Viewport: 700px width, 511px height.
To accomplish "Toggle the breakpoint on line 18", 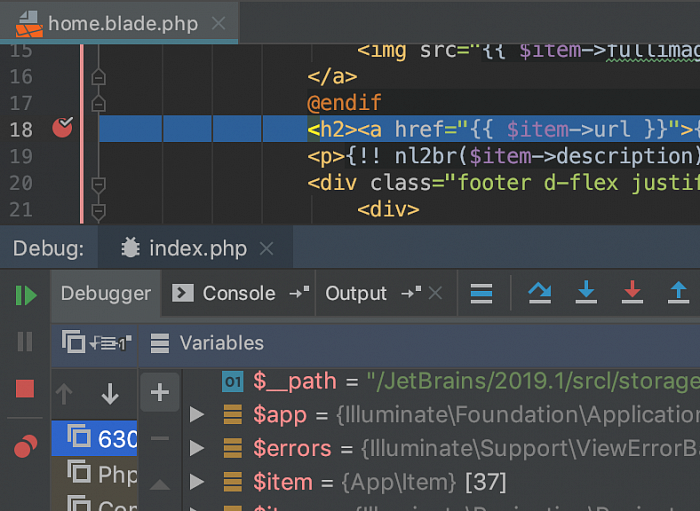I will (63, 128).
